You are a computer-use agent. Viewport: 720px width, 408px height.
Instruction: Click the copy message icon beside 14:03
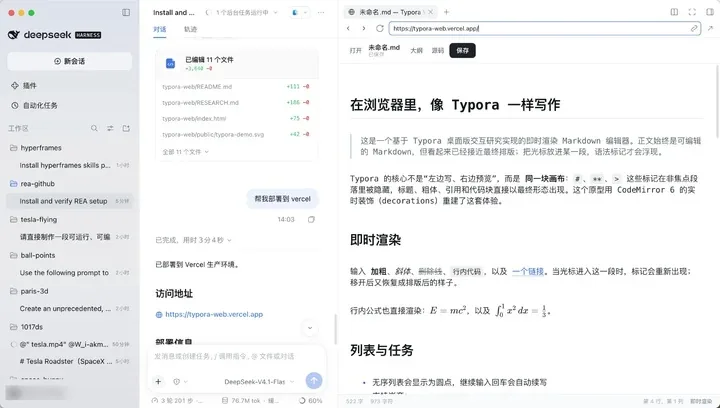311,220
